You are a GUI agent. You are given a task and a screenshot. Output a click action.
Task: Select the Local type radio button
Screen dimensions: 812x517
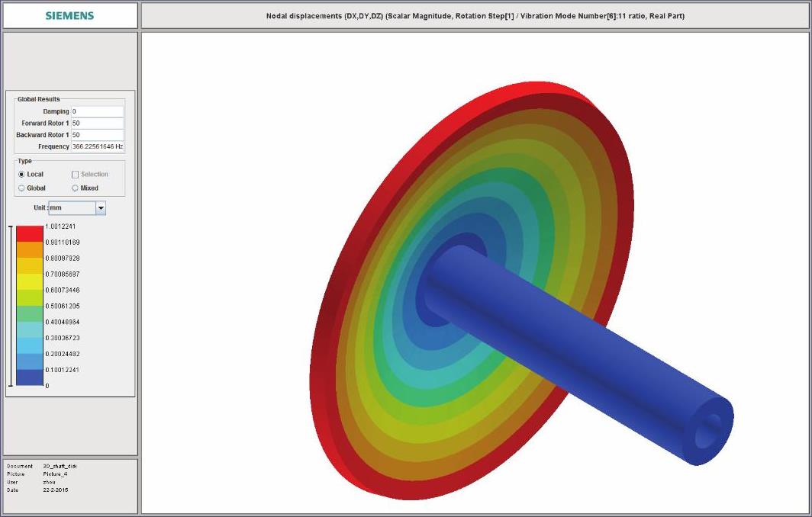point(21,175)
